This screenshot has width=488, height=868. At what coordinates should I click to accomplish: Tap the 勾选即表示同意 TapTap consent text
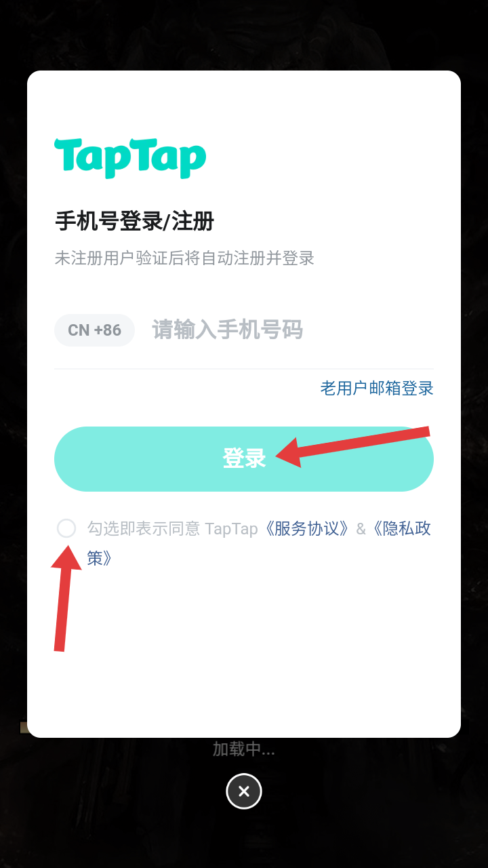click(172, 528)
